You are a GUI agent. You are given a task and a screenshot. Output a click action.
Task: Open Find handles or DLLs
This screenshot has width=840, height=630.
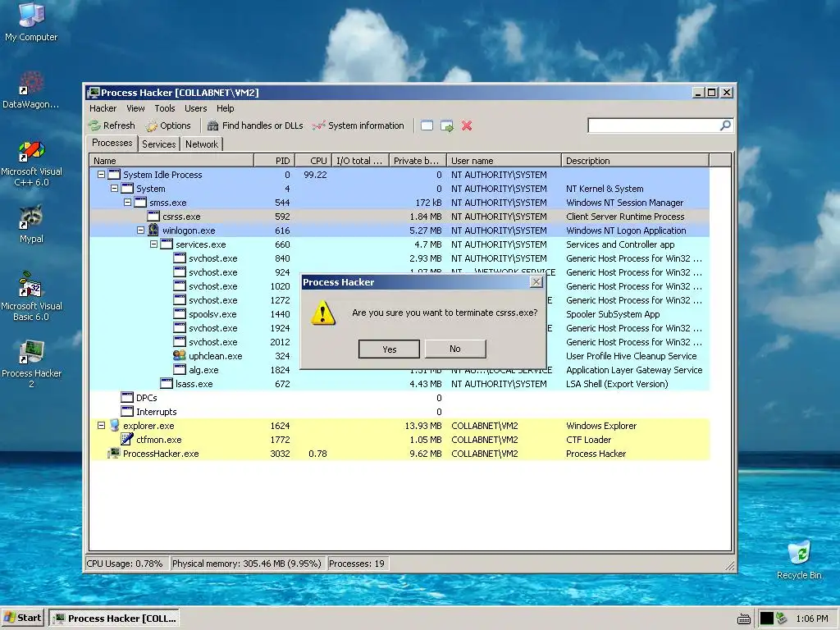click(x=255, y=126)
